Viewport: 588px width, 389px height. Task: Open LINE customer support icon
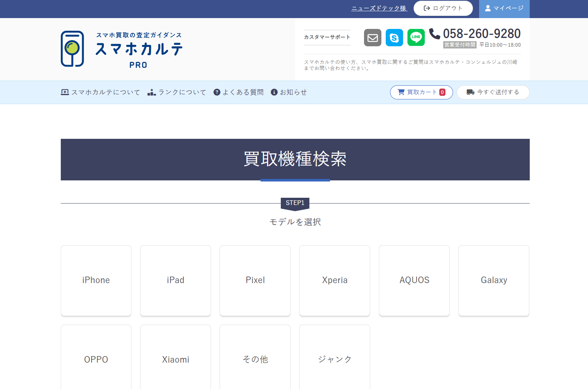(416, 38)
